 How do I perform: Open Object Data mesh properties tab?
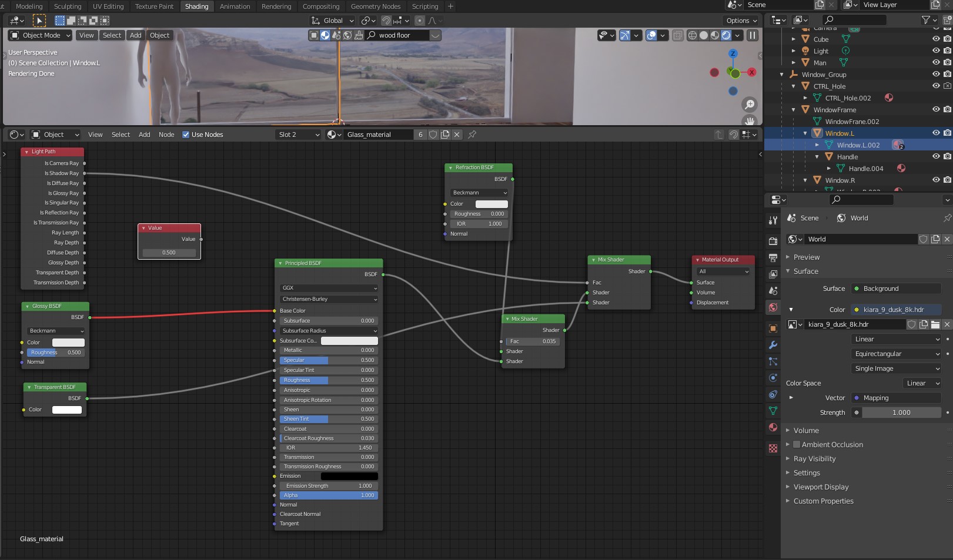pos(773,411)
